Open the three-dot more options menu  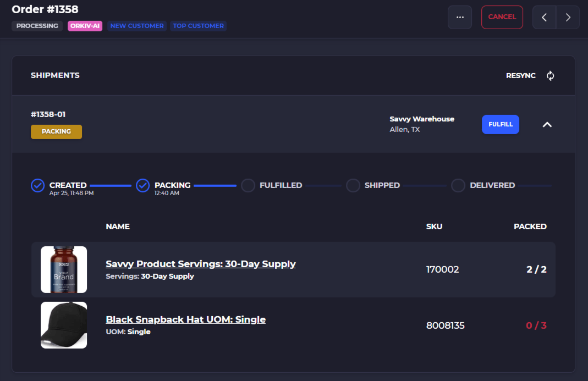(x=460, y=17)
